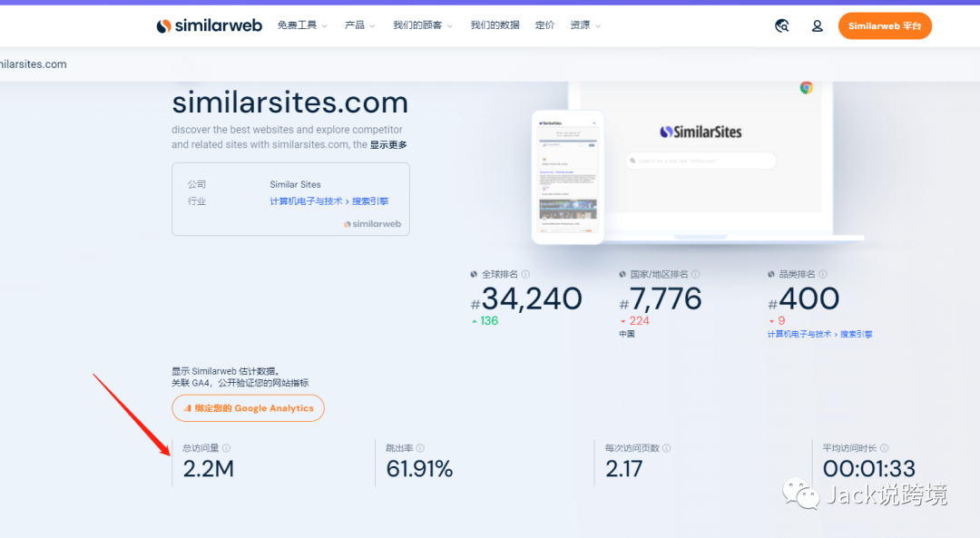The width and height of the screenshot is (980, 538).
Task: Expand the 免费工具 dropdown menu
Action: click(302, 25)
